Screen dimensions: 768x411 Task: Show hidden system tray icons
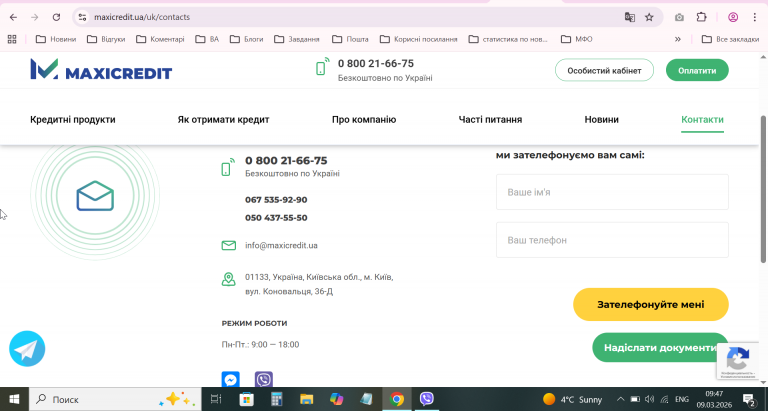620,399
